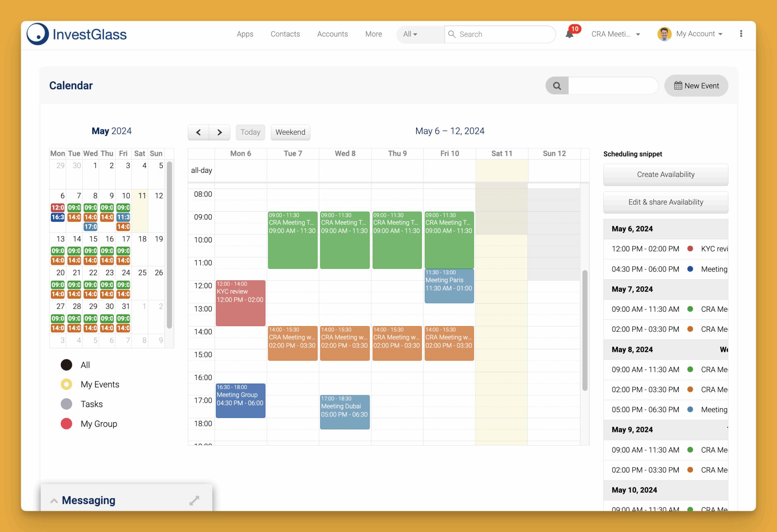
Task: Click the InvestGlass logo
Action: [x=77, y=34]
